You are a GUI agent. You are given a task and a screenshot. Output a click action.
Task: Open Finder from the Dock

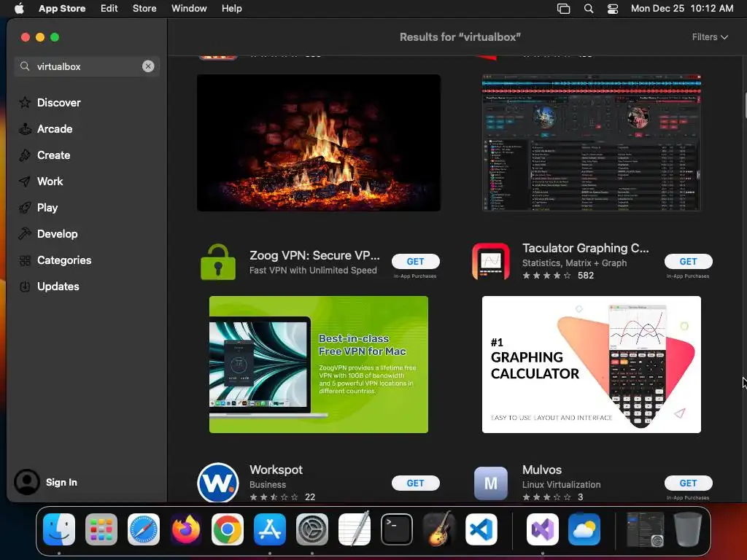[x=59, y=529]
